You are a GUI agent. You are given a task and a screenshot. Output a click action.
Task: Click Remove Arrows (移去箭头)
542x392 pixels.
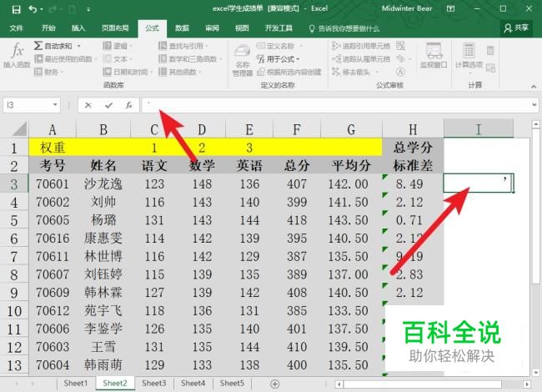tap(351, 72)
